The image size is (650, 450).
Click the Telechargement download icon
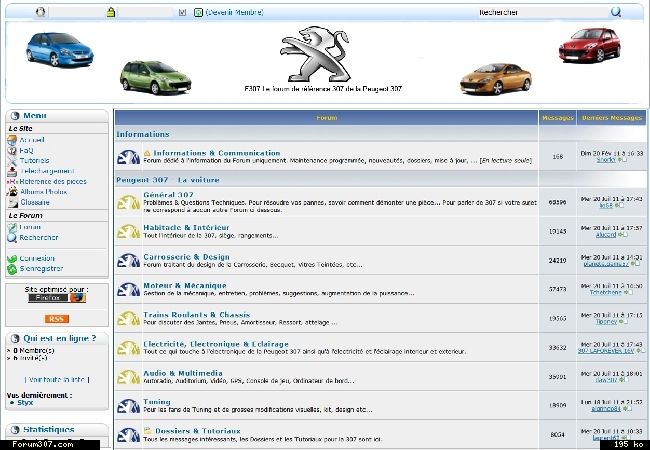[12, 171]
